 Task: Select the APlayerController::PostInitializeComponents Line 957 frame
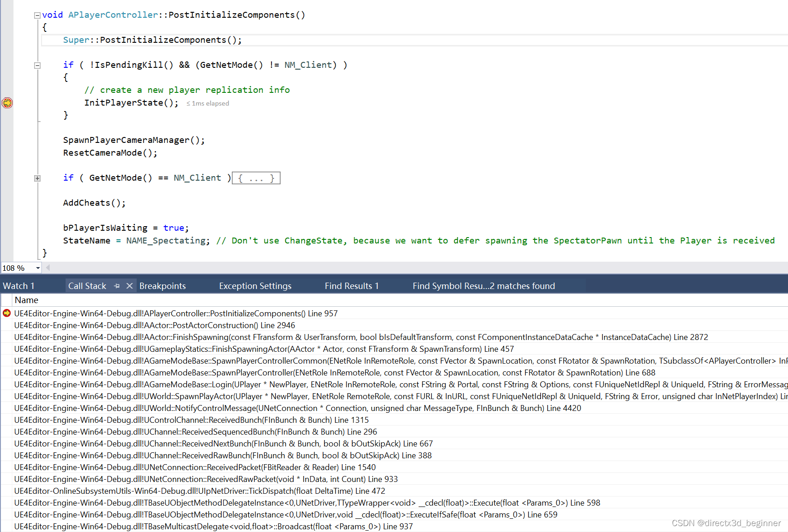coord(176,313)
